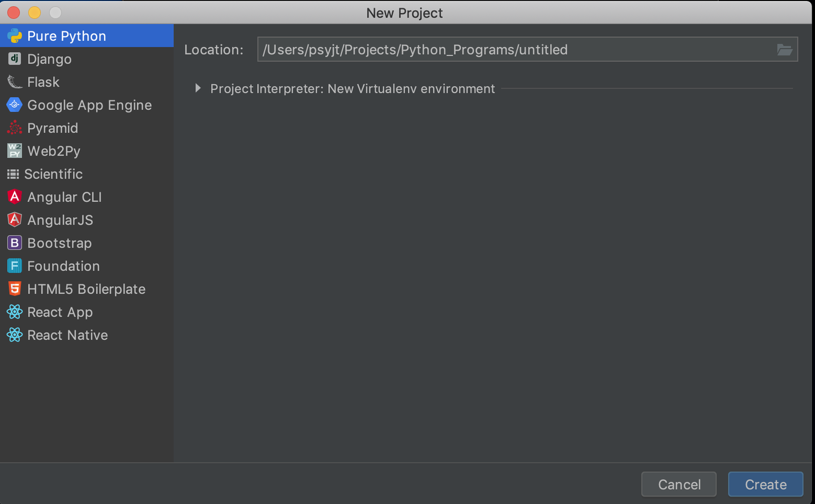Viewport: 815px width, 504px height.
Task: Click the Create button
Action: pyautogui.click(x=765, y=484)
